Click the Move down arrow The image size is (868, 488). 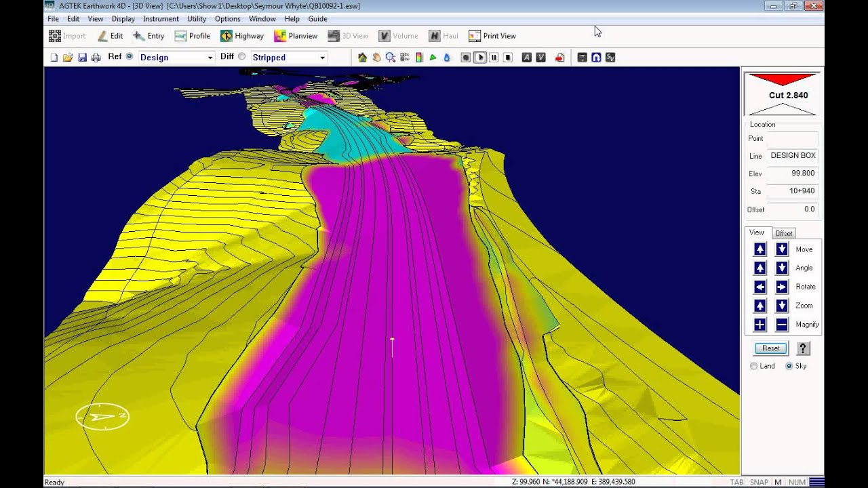782,249
